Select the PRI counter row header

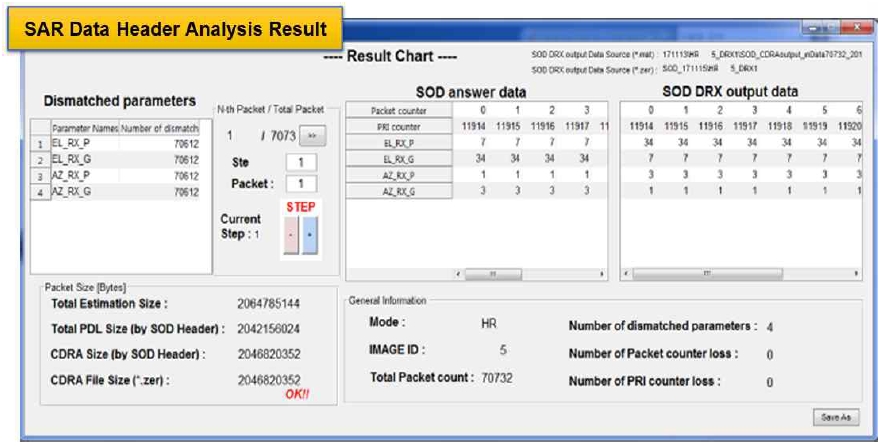tap(390, 126)
